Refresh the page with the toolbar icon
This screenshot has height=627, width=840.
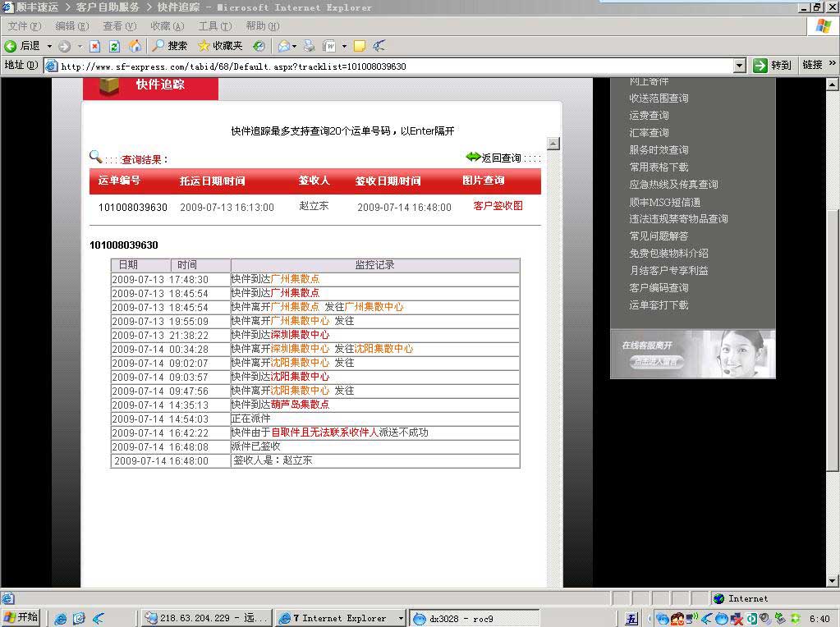point(114,46)
